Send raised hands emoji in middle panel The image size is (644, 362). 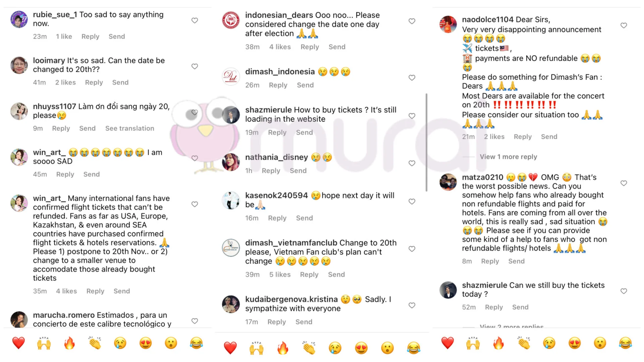click(257, 348)
